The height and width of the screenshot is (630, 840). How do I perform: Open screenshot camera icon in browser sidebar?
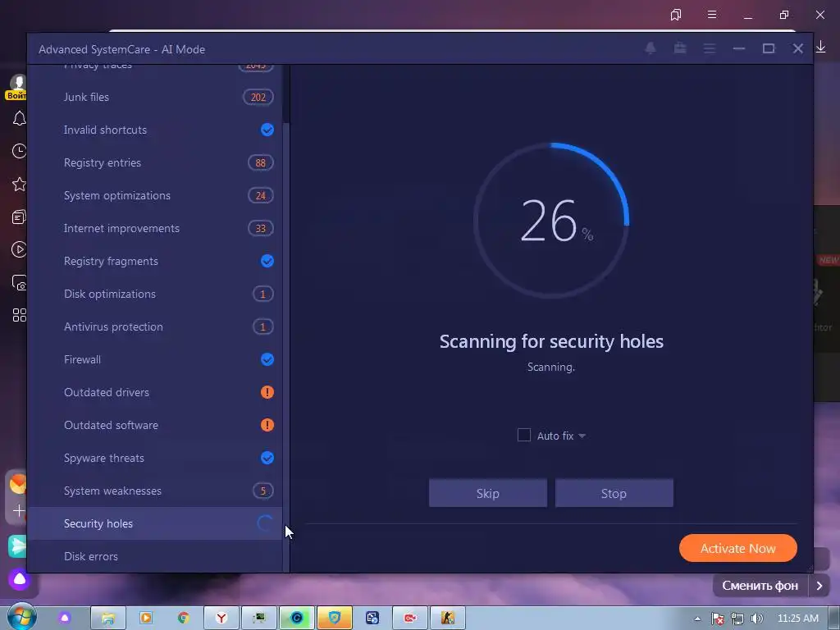click(x=20, y=283)
